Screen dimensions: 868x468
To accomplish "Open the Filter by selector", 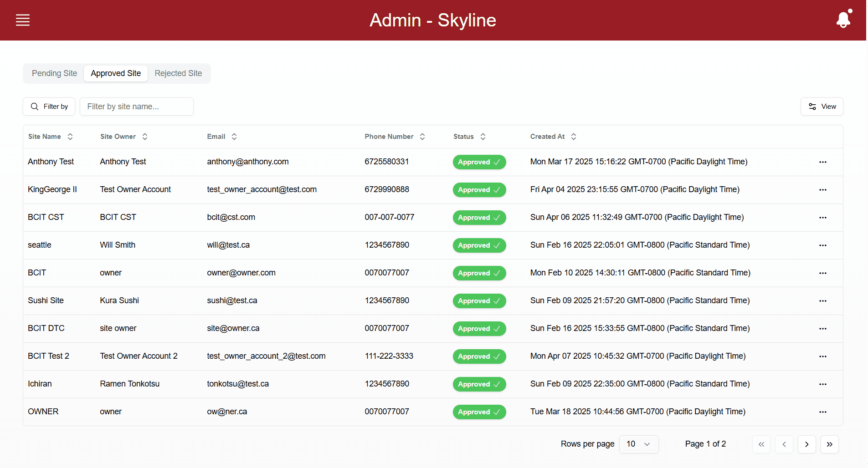I will click(49, 107).
